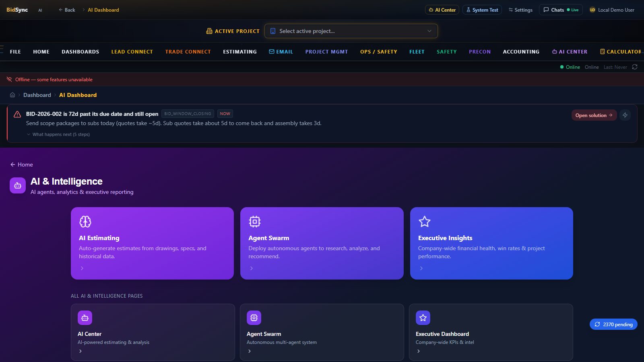The height and width of the screenshot is (362, 644).
Task: Click the chevron on Executive Dashboard tile
Action: coord(419,351)
